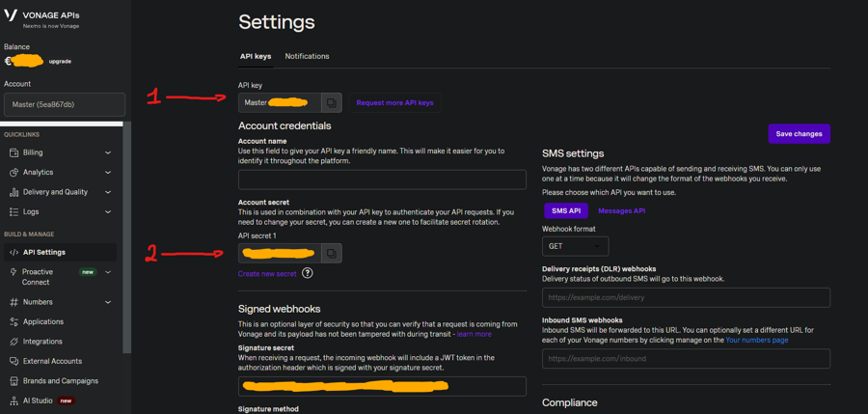Open Brands and Campaigns section

[x=60, y=381]
